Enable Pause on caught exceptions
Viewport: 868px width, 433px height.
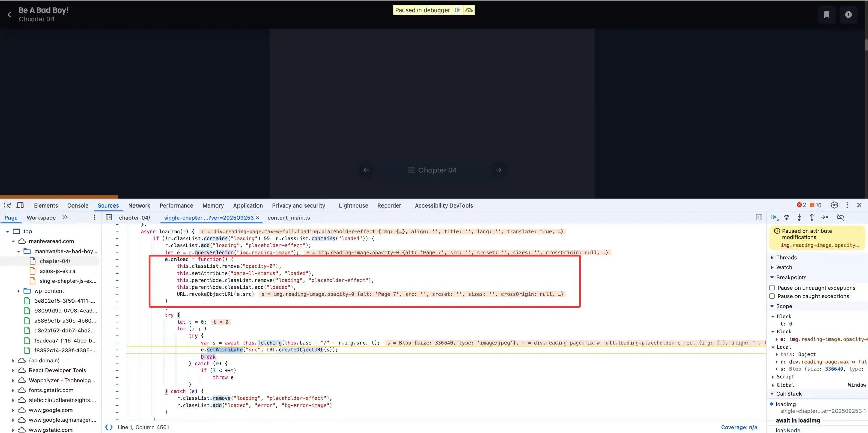point(772,296)
